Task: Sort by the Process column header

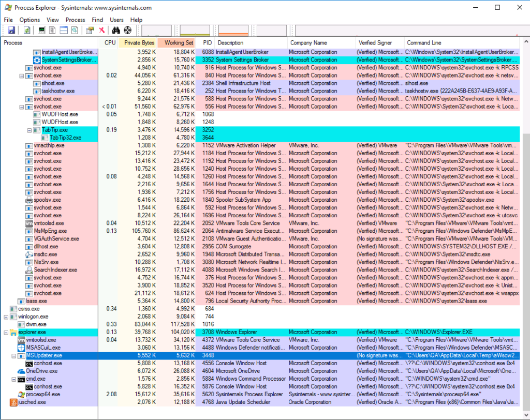Action: 49,43
